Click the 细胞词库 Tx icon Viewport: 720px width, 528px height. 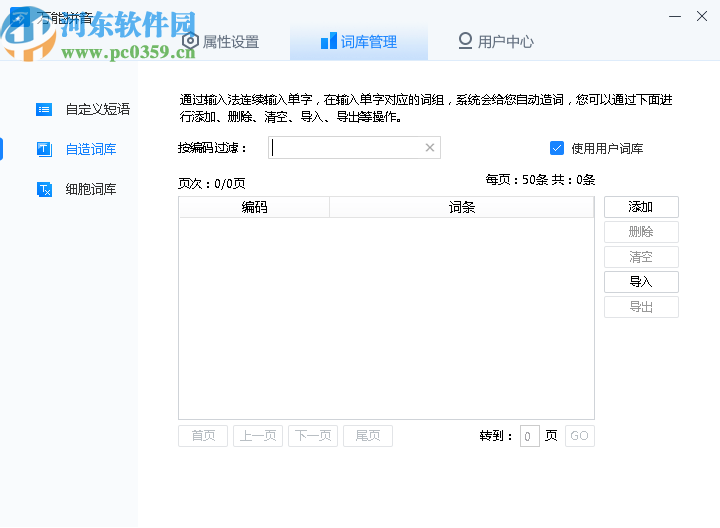point(44,189)
